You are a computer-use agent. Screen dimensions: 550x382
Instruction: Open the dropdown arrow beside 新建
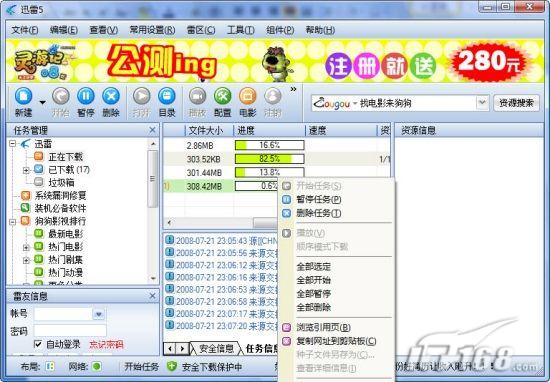[x=42, y=102]
